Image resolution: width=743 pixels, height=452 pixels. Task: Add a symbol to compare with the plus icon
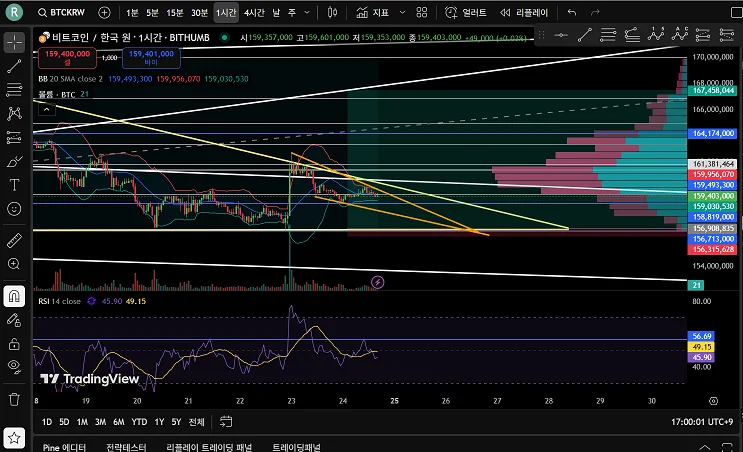(x=104, y=13)
